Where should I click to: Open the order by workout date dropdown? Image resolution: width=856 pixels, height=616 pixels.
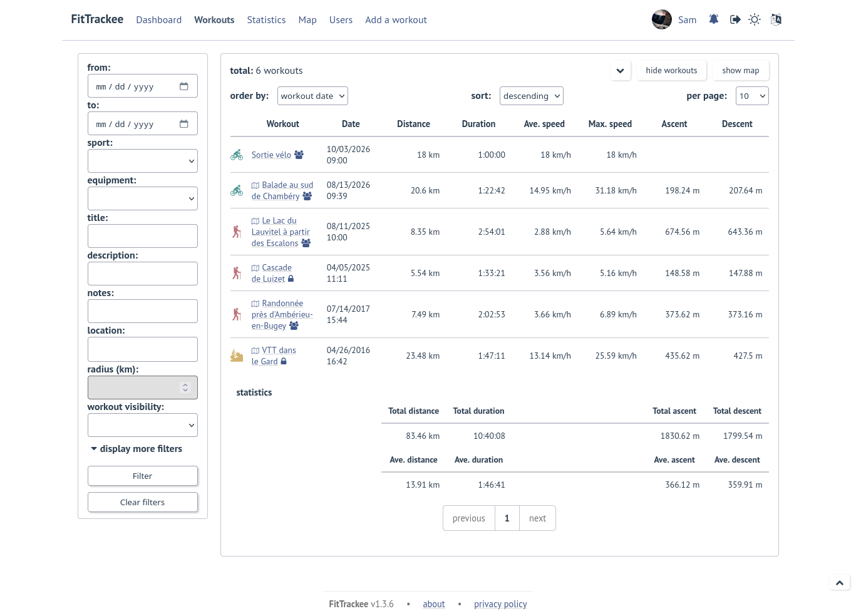[x=312, y=96]
